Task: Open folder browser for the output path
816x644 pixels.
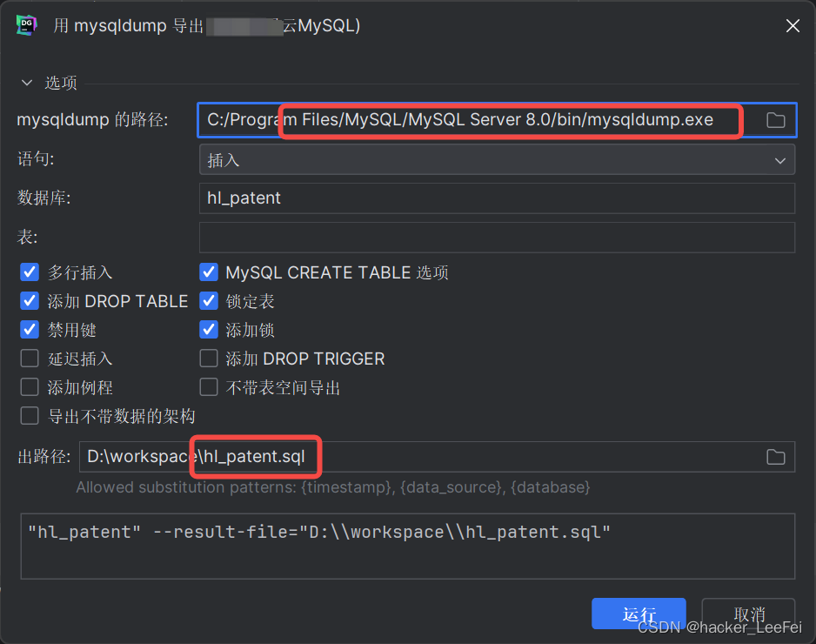Action: (776, 456)
